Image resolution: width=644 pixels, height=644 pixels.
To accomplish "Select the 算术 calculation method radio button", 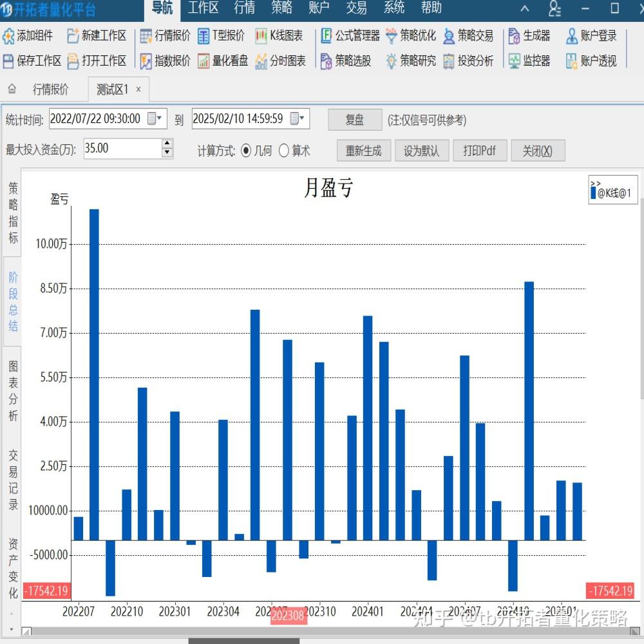I will click(x=284, y=151).
